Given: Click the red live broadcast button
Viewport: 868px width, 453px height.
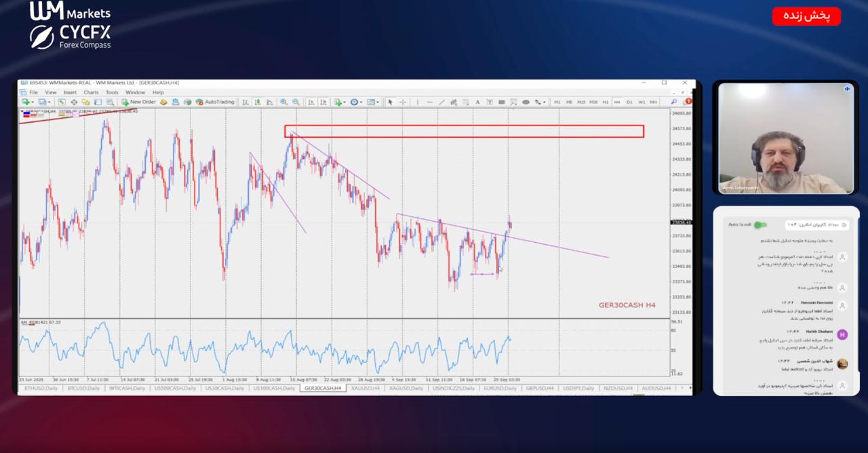Looking at the screenshot, I should (806, 16).
